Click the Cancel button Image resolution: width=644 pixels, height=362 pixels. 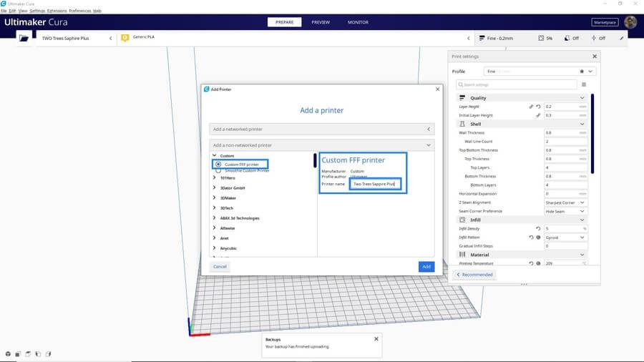pyautogui.click(x=220, y=266)
